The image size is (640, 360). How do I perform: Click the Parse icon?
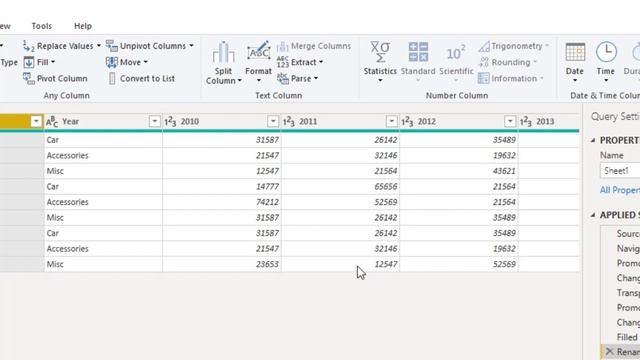(x=282, y=78)
